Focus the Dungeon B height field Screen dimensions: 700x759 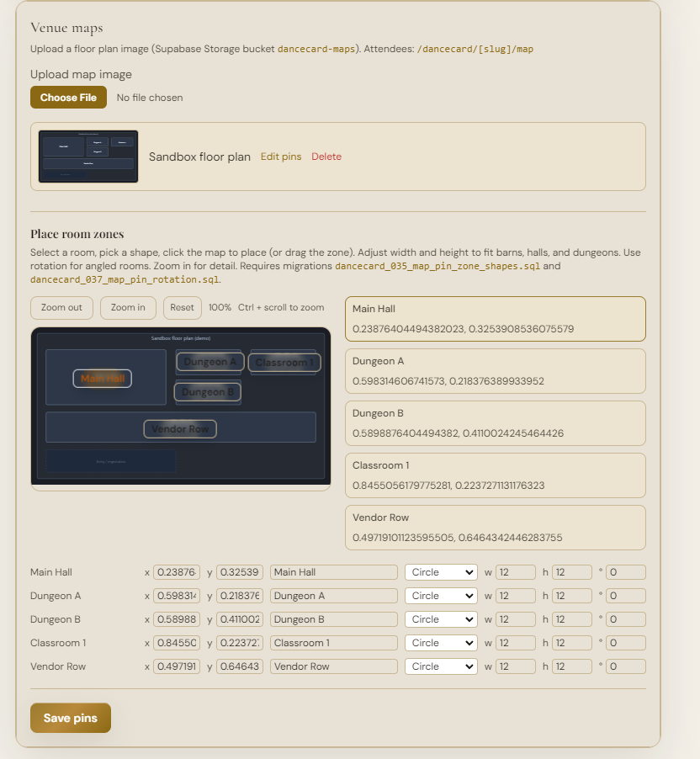click(572, 619)
